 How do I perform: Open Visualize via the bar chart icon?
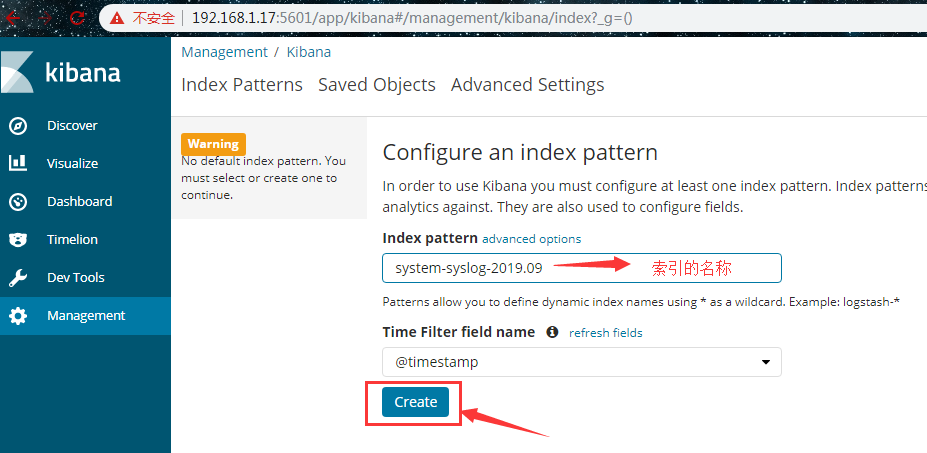point(18,163)
